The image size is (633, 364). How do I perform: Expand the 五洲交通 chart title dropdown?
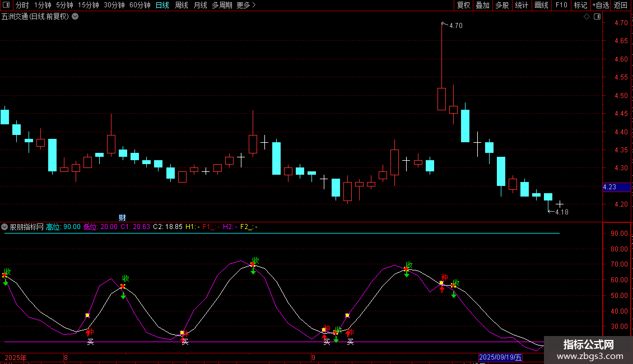[75, 17]
